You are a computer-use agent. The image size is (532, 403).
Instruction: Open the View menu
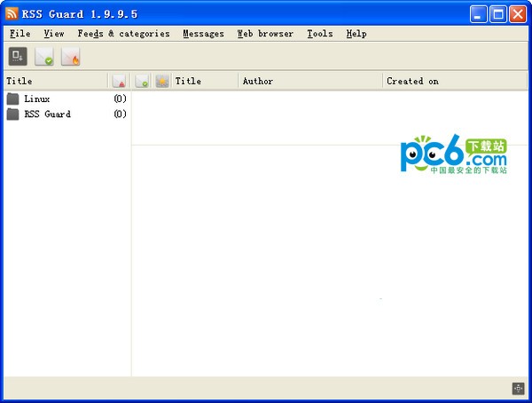(x=54, y=34)
